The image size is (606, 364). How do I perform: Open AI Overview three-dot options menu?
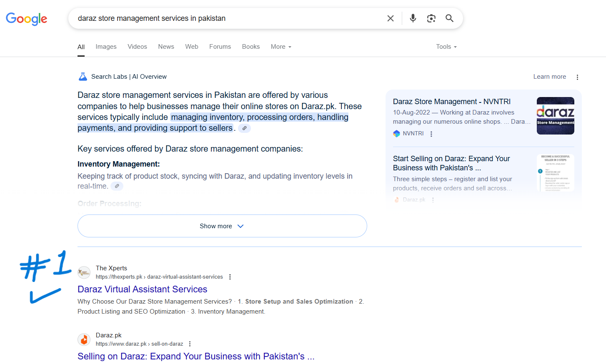(x=577, y=77)
